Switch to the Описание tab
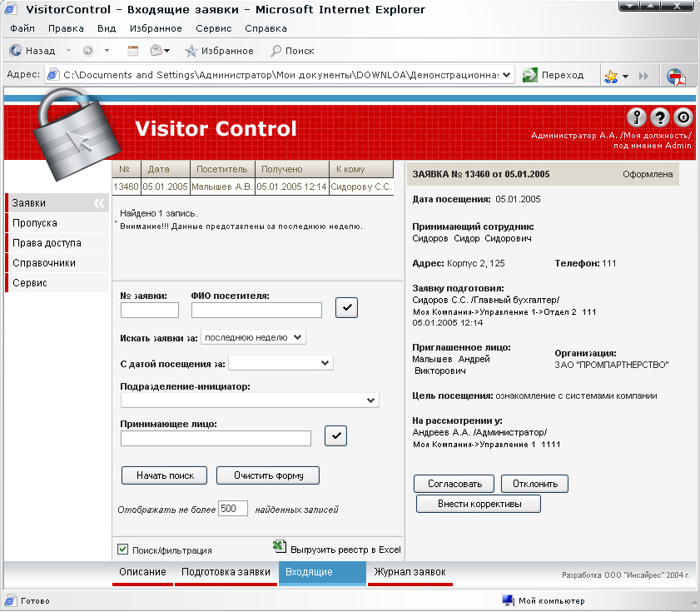The image size is (700, 612). [x=142, y=573]
